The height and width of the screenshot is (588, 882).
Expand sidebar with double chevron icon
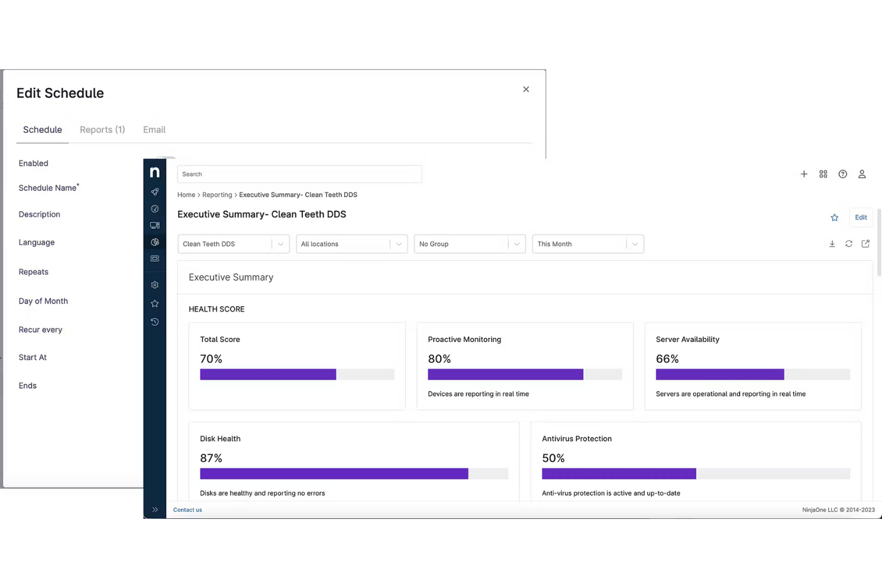[x=155, y=509]
